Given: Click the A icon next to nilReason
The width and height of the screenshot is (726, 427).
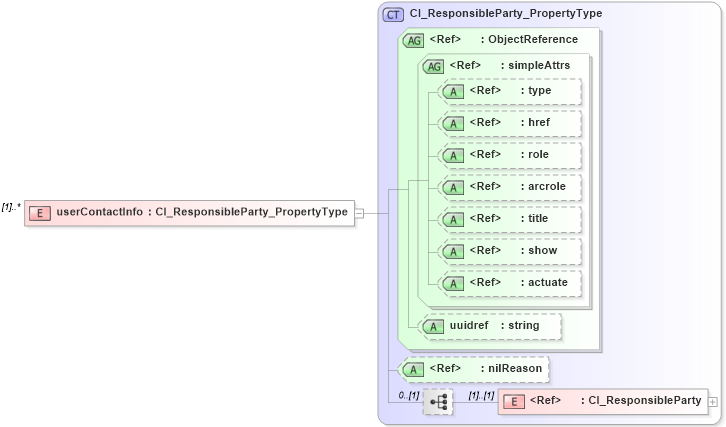Looking at the screenshot, I should click(x=413, y=370).
